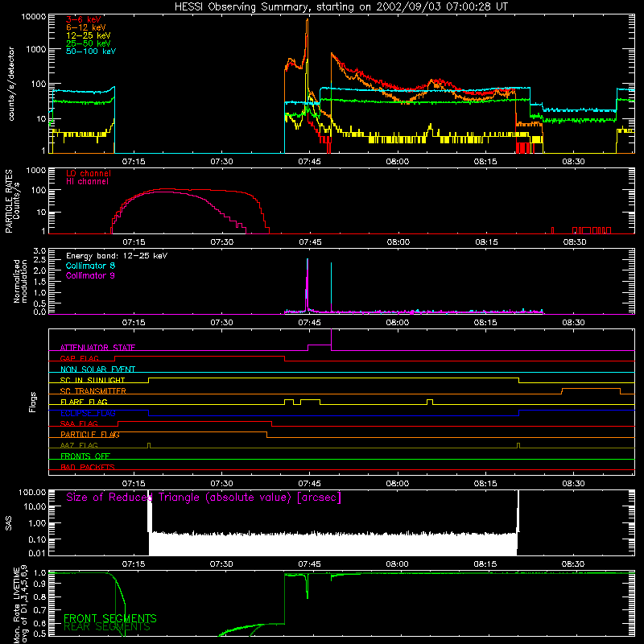Image resolution: width=644 pixels, height=644 pixels.
Task: Click the 08:00 time label below particle rates panel
Action: [x=398, y=242]
